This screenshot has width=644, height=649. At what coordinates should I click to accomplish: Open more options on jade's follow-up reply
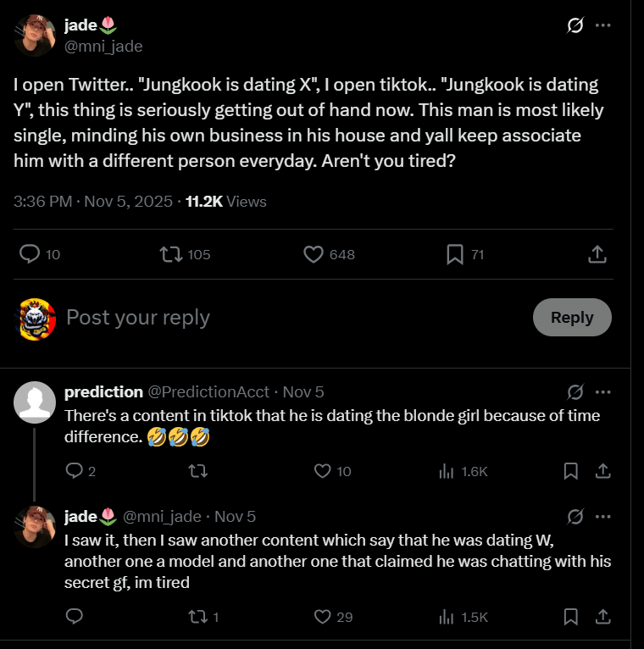click(x=602, y=516)
